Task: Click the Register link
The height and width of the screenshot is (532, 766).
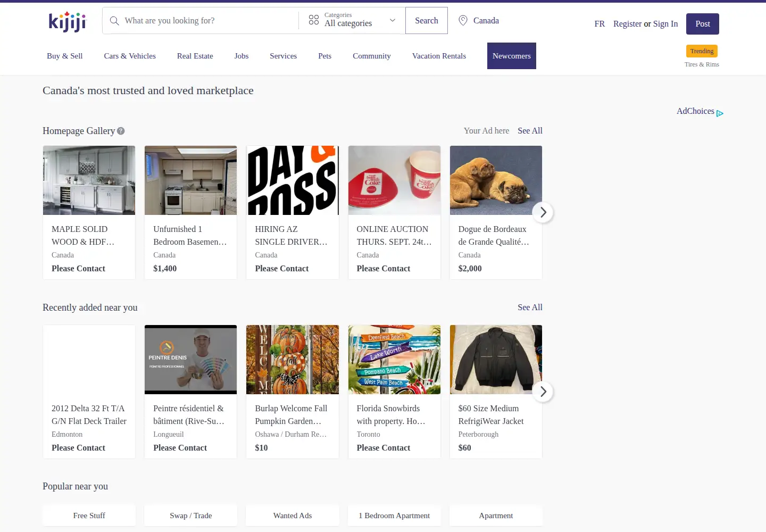Action: pyautogui.click(x=628, y=24)
